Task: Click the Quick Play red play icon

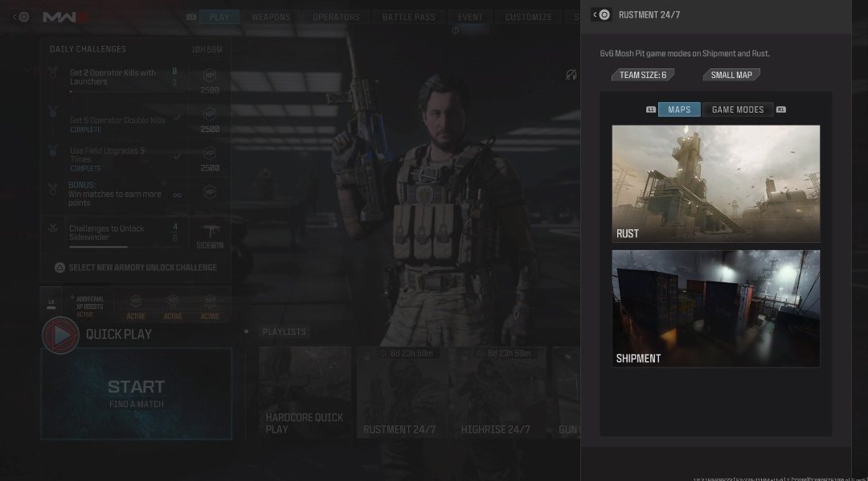Action: click(x=60, y=335)
